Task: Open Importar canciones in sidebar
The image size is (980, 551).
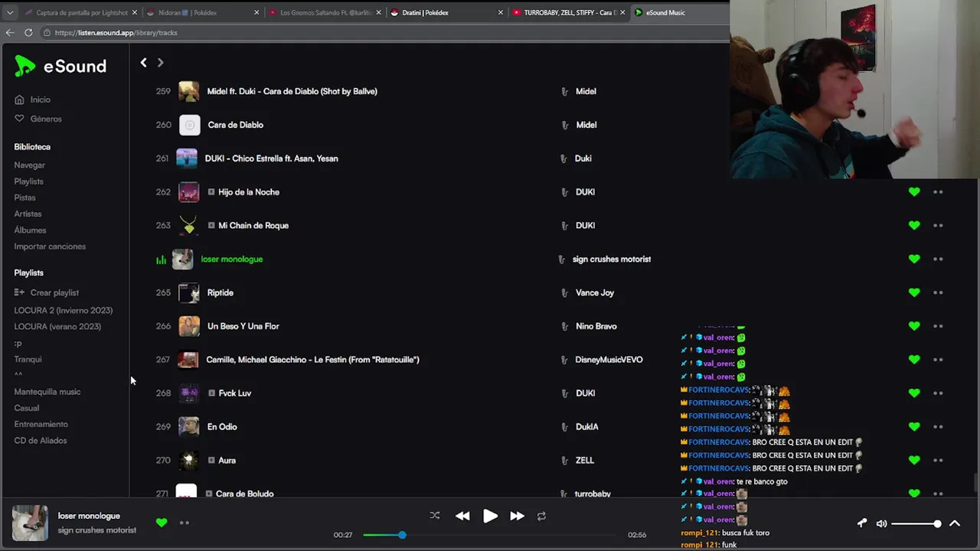Action: click(x=50, y=246)
